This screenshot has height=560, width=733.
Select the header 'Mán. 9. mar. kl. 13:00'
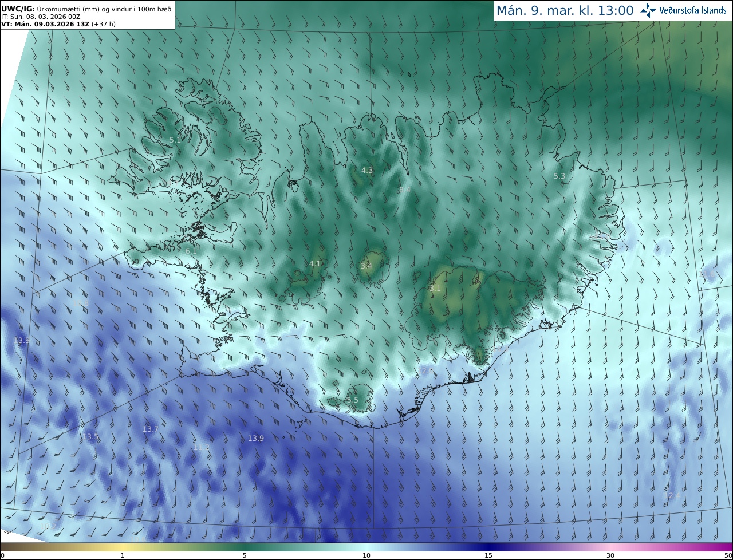coord(565,10)
